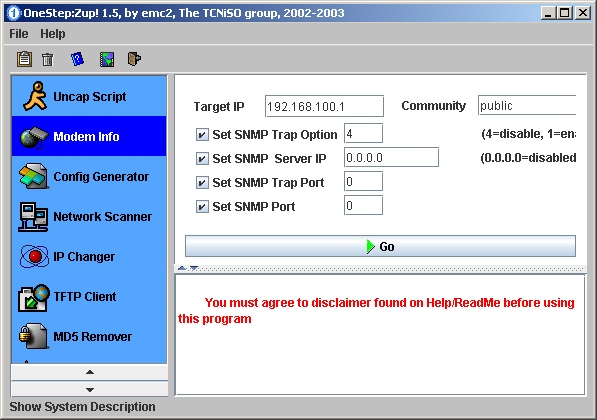597x420 pixels.
Task: Click the (0.0.0.0=disabled hint text
Action: [x=528, y=158]
